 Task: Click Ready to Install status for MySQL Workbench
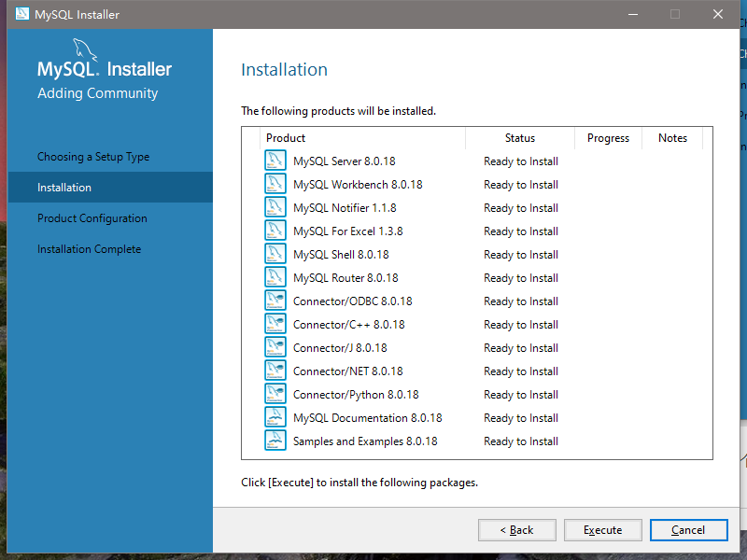coord(521,185)
